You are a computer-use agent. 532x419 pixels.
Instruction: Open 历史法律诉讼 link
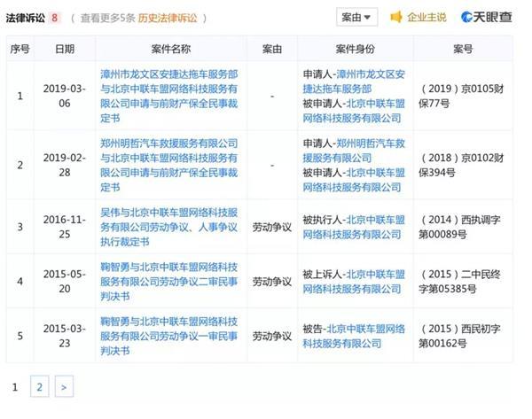[x=168, y=18]
